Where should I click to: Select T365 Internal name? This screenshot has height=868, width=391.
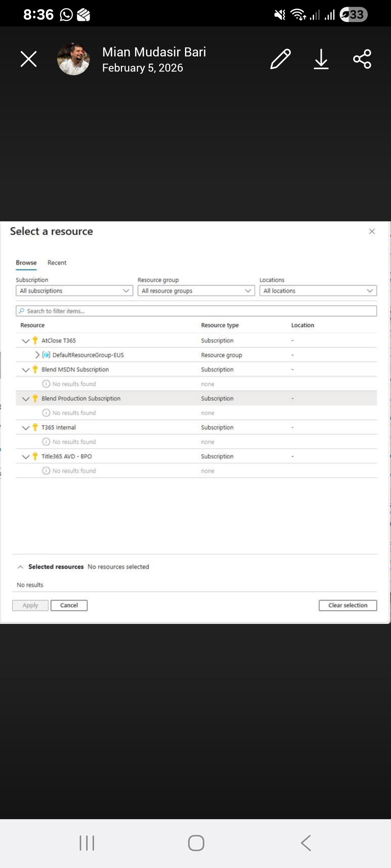pyautogui.click(x=59, y=427)
